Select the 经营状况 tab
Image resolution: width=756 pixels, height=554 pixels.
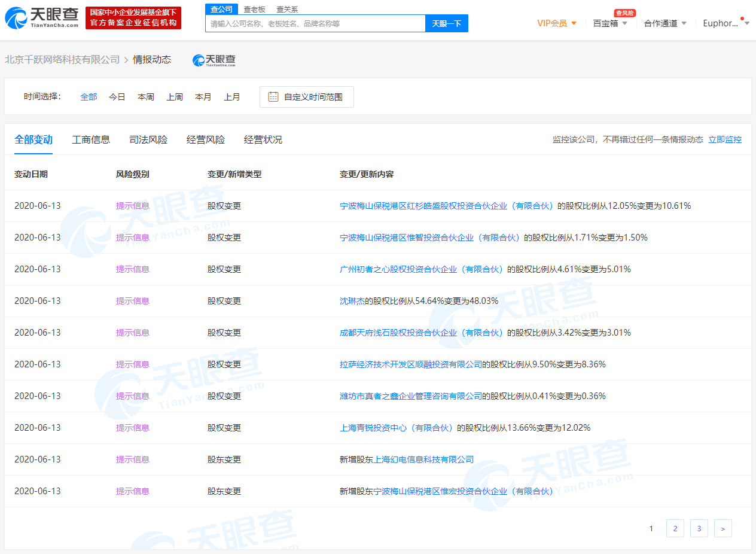[262, 139]
